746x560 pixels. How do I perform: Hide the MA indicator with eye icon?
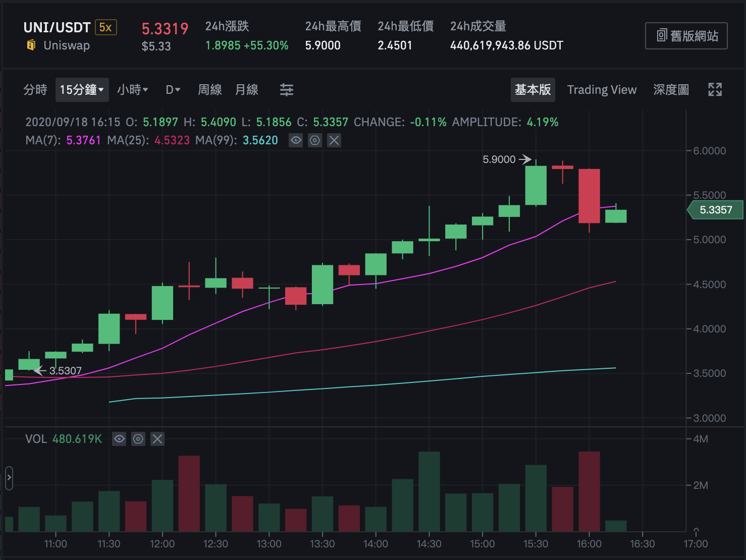(296, 140)
